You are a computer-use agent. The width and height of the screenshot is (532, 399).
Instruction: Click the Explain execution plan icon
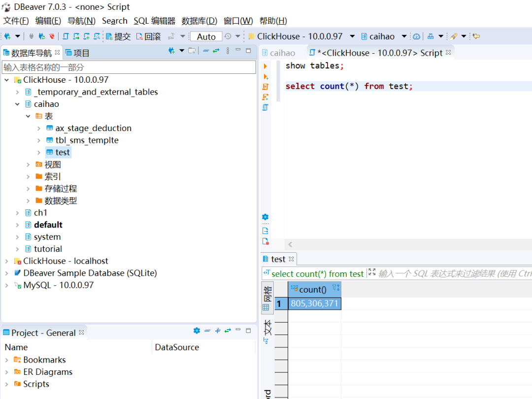(266, 107)
